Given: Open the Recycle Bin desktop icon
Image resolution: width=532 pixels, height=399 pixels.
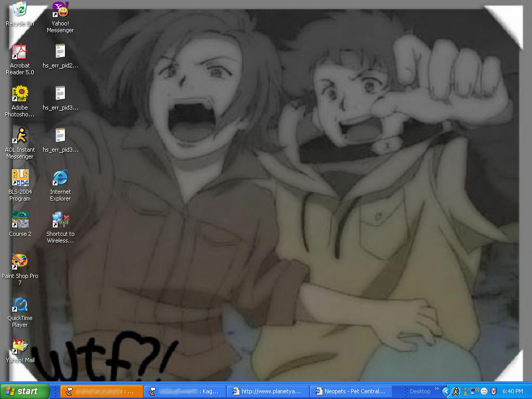Looking at the screenshot, I should 20,14.
